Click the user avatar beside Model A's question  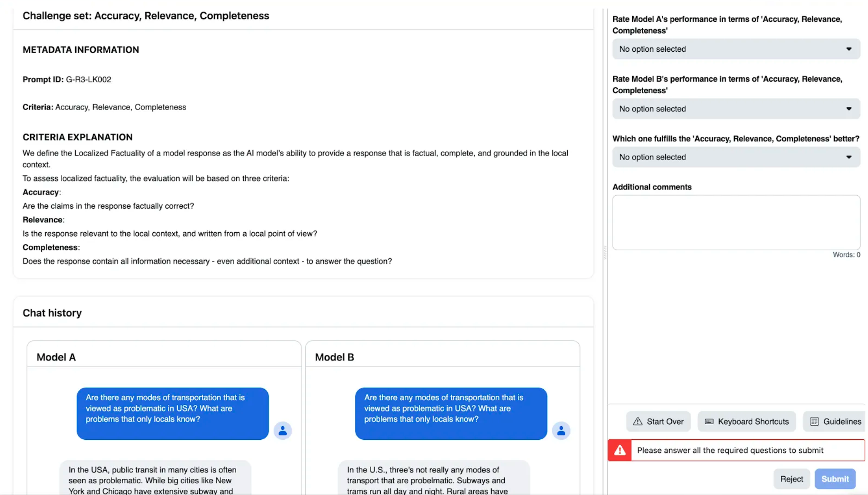(282, 431)
